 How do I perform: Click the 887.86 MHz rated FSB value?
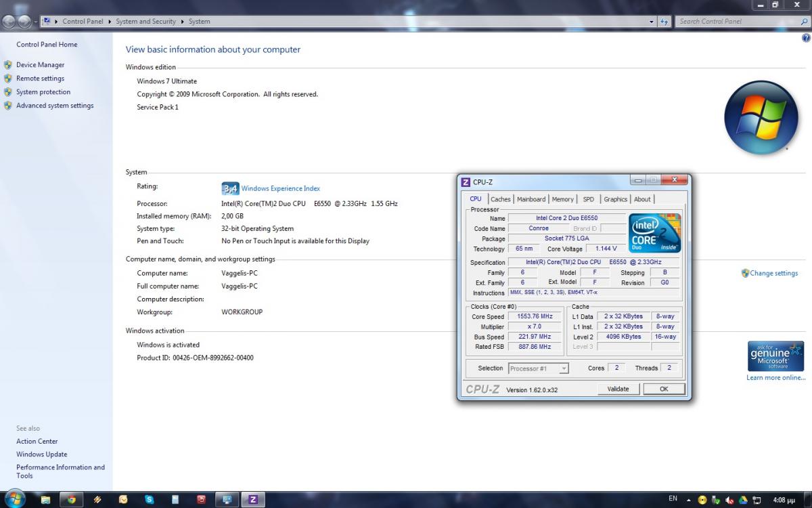pos(535,347)
